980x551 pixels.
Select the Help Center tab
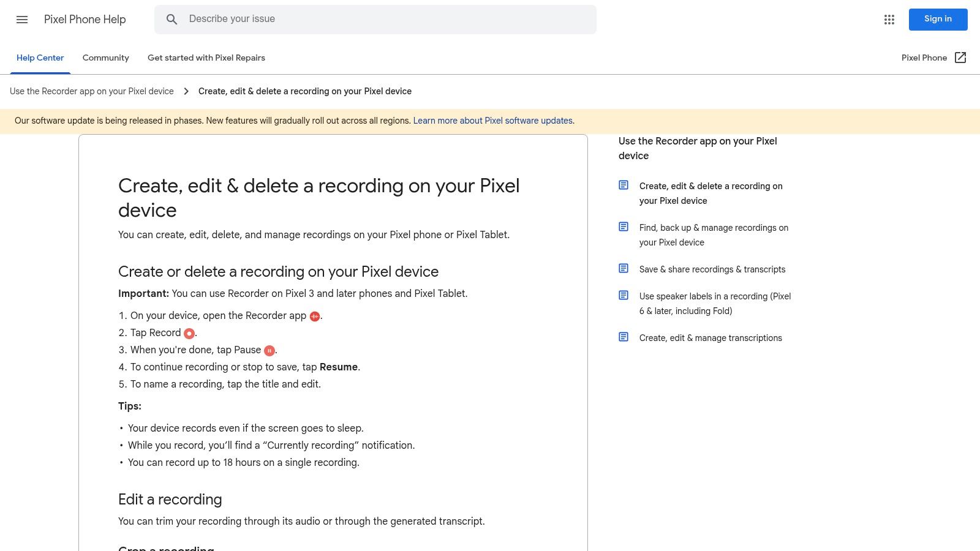coord(40,58)
